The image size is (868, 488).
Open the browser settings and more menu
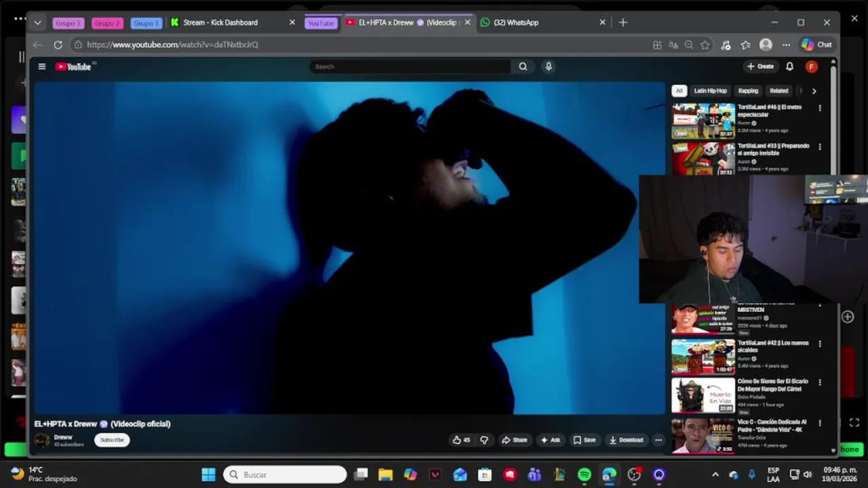tap(786, 45)
